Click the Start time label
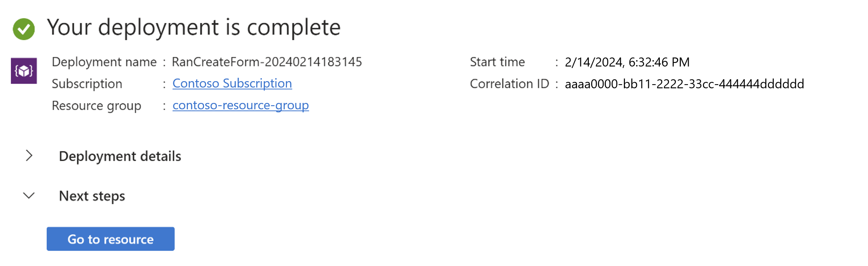This screenshot has width=868, height=266. (x=498, y=62)
